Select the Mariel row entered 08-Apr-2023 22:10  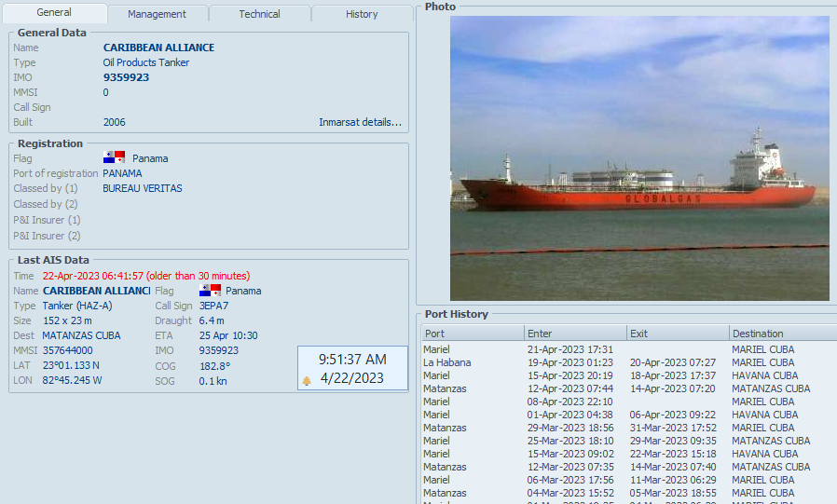[x=629, y=402]
